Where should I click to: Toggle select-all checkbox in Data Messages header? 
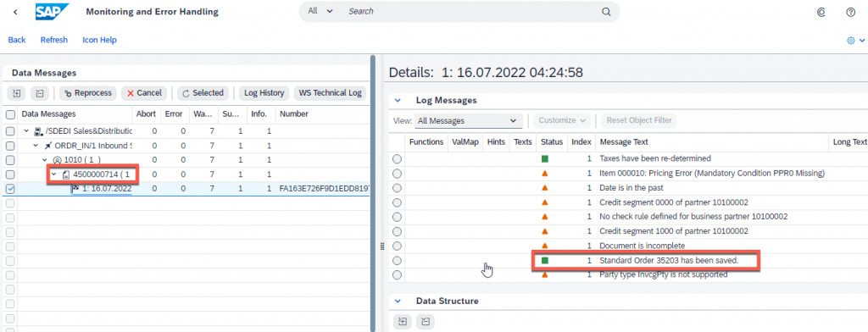(x=10, y=114)
